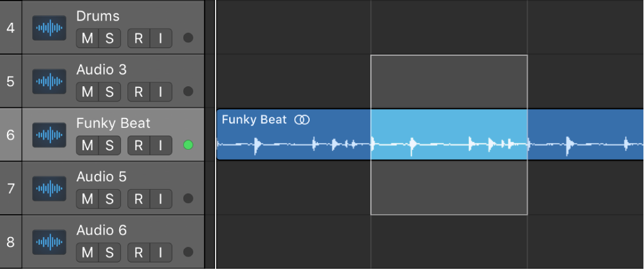The width and height of the screenshot is (644, 270).
Task: Click the Drums track waveform icon
Action: 49,28
